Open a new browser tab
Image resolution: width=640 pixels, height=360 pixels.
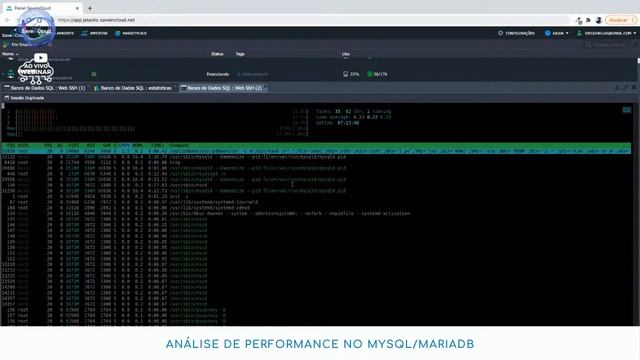click(x=90, y=8)
